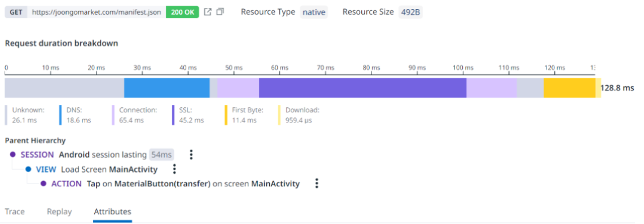
Task: Click the Resource Type label
Action: tap(268, 12)
